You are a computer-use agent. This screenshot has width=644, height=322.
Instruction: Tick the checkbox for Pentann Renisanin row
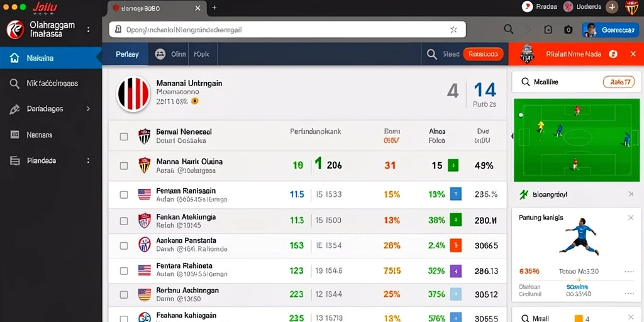tap(124, 195)
